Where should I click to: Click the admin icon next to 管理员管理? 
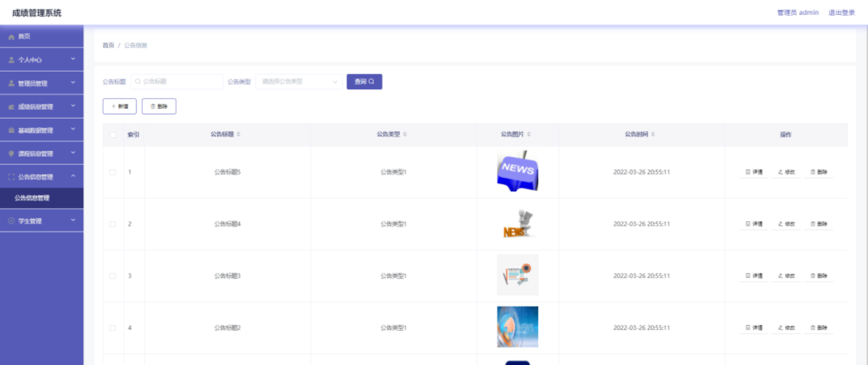tap(11, 83)
